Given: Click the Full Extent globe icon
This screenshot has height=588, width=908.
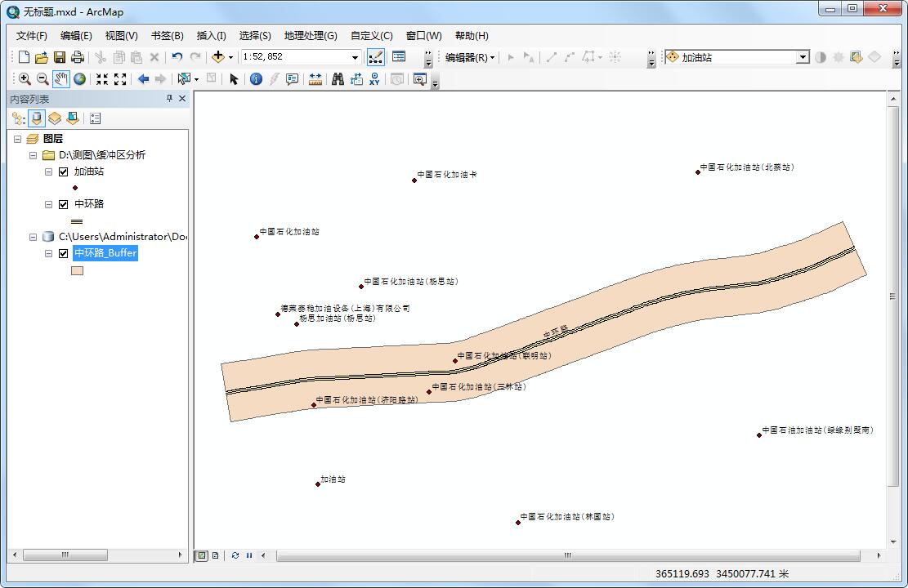Looking at the screenshot, I should (79, 78).
